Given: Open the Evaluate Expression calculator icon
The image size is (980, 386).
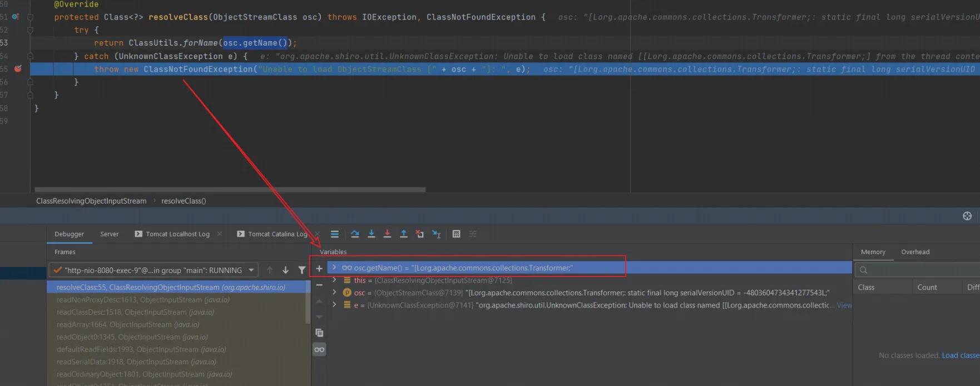Looking at the screenshot, I should 456,234.
